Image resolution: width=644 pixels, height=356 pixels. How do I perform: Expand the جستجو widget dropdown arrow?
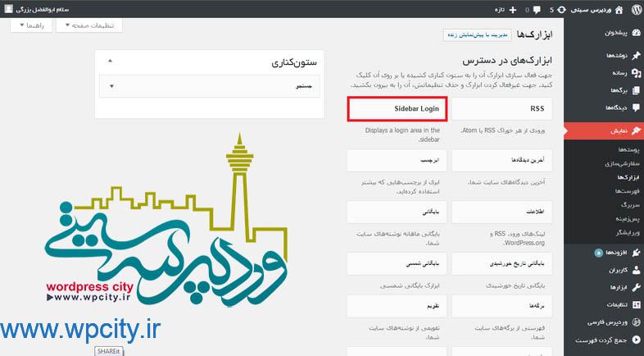[111, 86]
